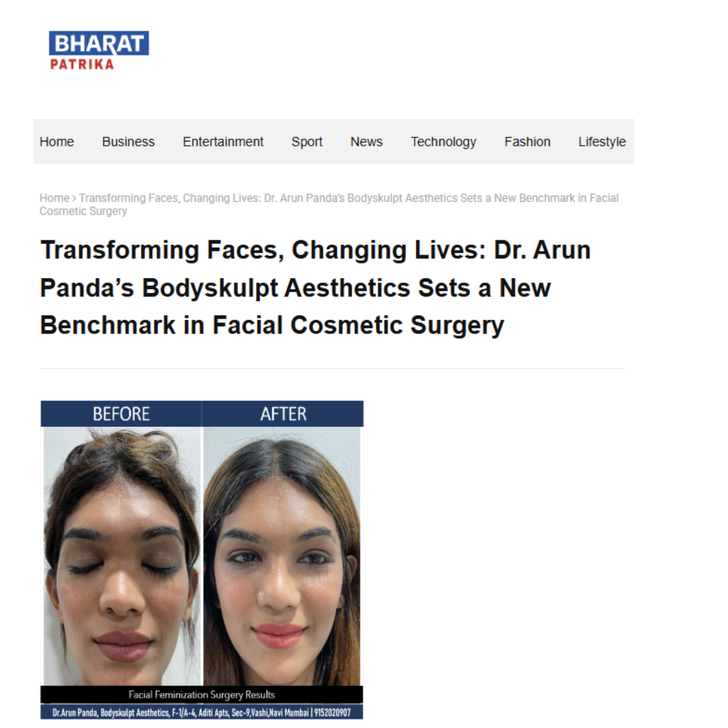Viewport: 728px width, 728px height.
Task: Go to the Entertainment section
Action: (223, 141)
